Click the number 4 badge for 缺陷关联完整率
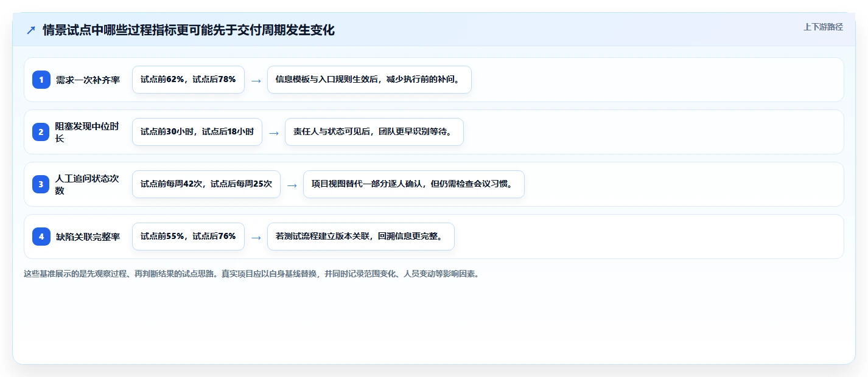868x377 pixels. (x=41, y=237)
